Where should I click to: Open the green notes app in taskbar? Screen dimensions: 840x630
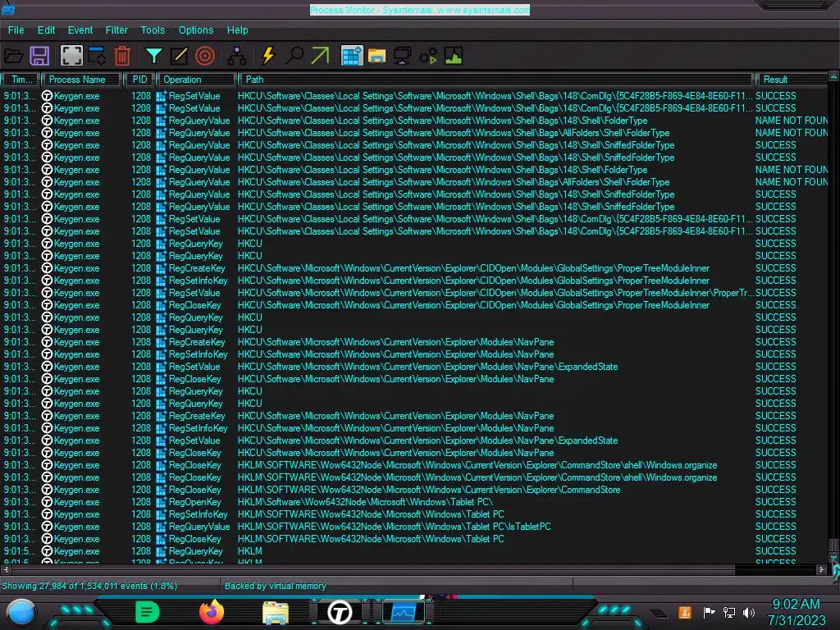147,612
